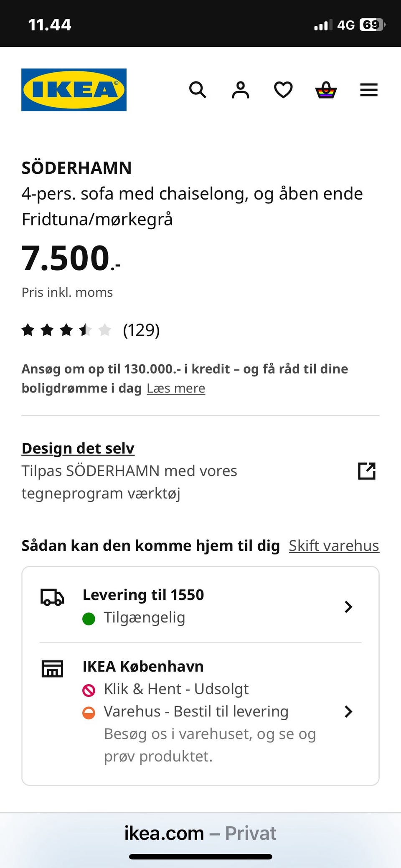Click the star rating row

click(66, 330)
